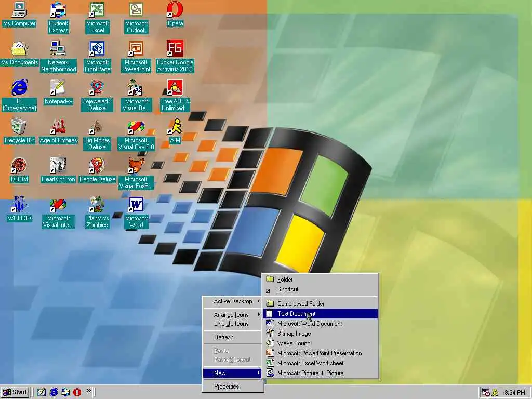Create a new Shortcut from submenu
Viewport: 532px width, 399px height.
click(x=321, y=289)
